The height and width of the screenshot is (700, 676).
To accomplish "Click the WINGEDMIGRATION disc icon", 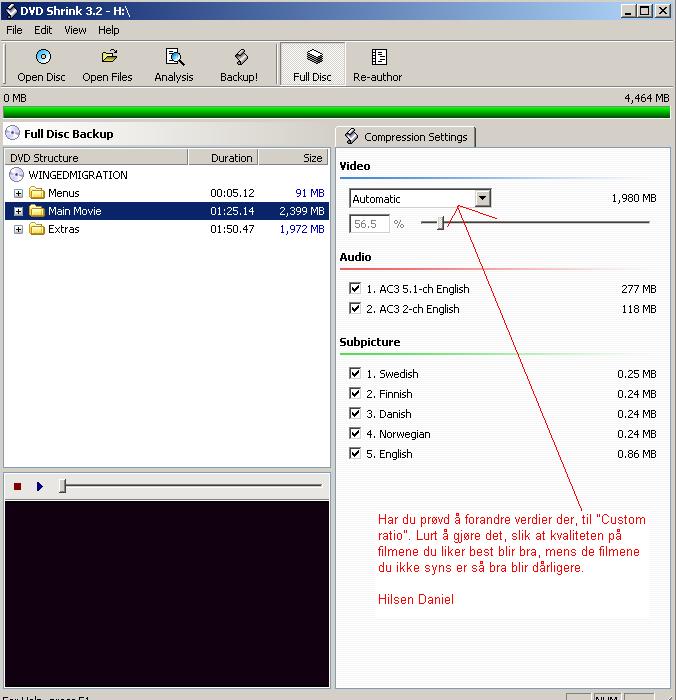I will tap(17, 175).
